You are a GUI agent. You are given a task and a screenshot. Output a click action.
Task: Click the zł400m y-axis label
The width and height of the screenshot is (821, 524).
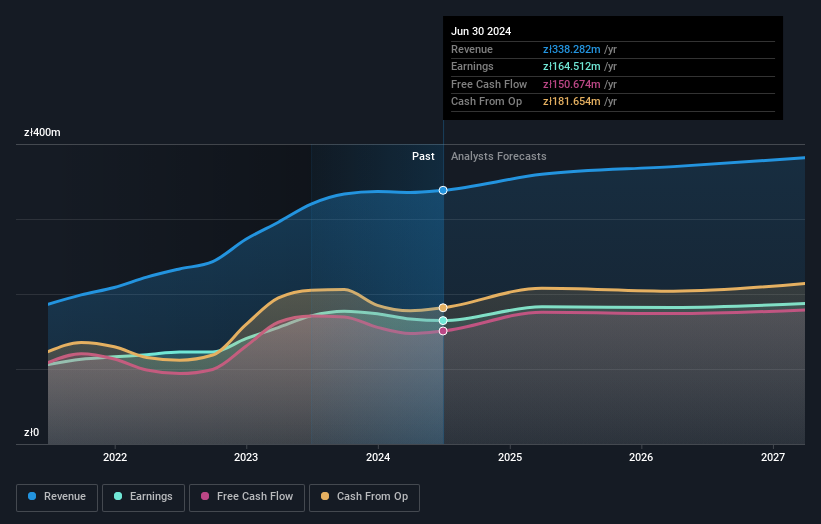click(x=42, y=132)
